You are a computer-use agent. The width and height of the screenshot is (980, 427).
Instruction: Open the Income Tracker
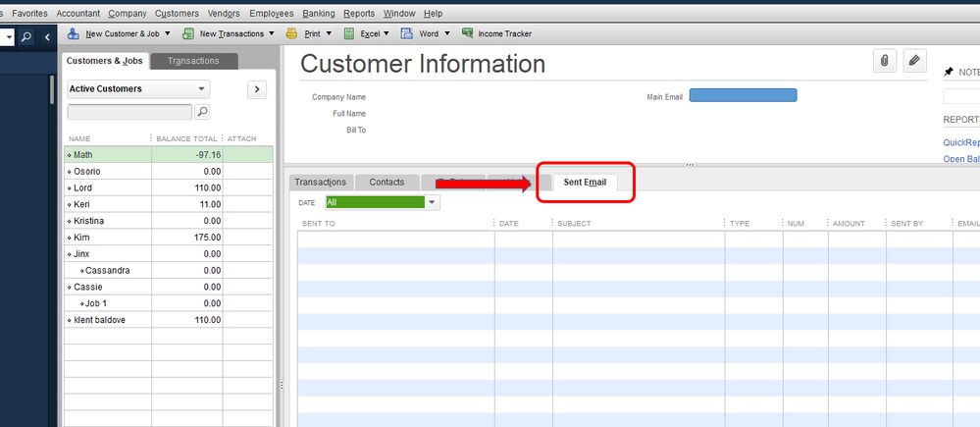(x=497, y=33)
